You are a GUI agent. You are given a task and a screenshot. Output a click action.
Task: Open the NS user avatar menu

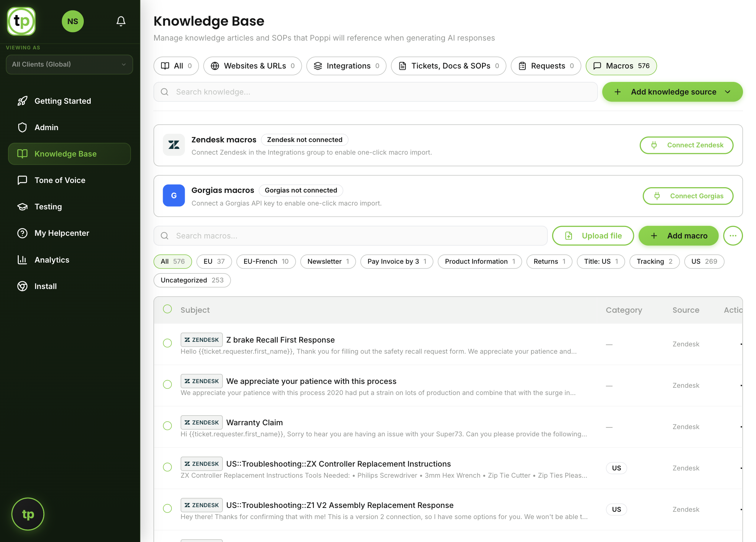click(x=73, y=21)
